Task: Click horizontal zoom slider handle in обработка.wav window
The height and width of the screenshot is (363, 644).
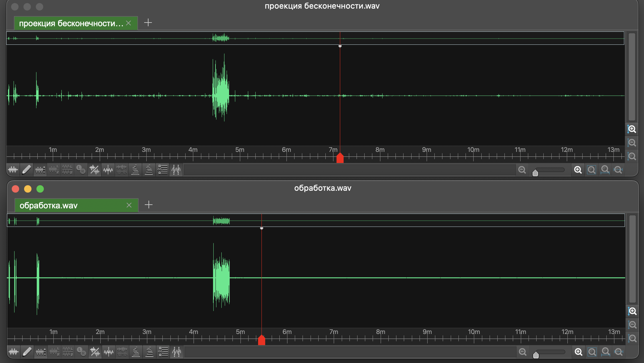Action: click(x=536, y=355)
